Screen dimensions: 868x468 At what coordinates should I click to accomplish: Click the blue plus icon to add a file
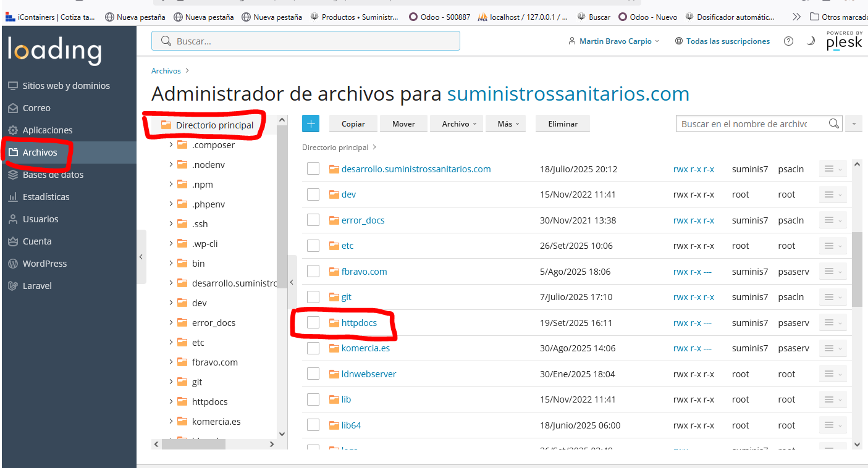311,123
